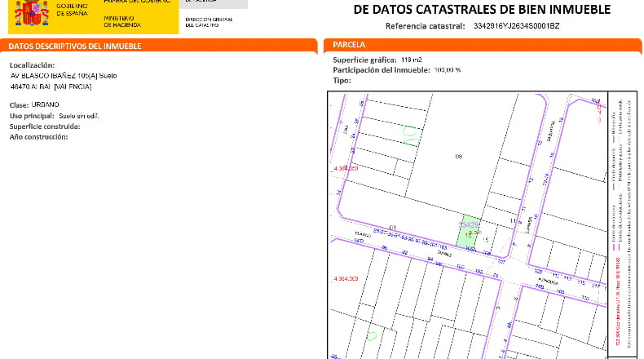Click the title 'DE DATOS CATASTRALES DE BIEN INMUEBLE'
Viewport: 644px width, 359px height.
(x=482, y=10)
